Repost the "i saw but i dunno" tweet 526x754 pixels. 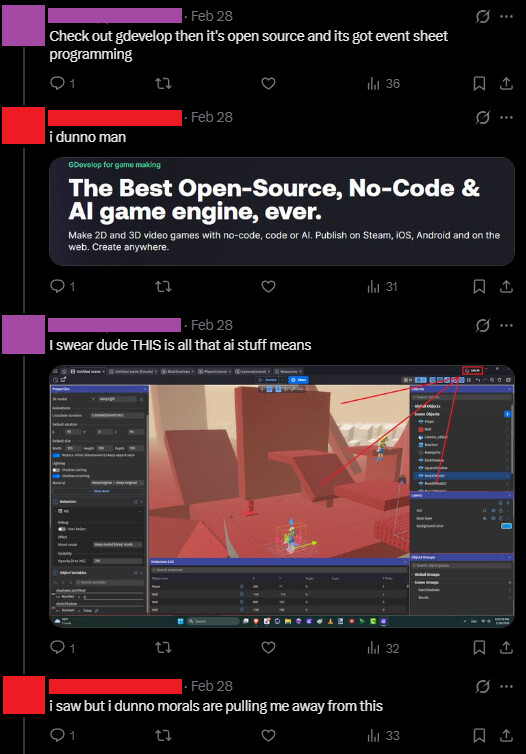[163, 735]
